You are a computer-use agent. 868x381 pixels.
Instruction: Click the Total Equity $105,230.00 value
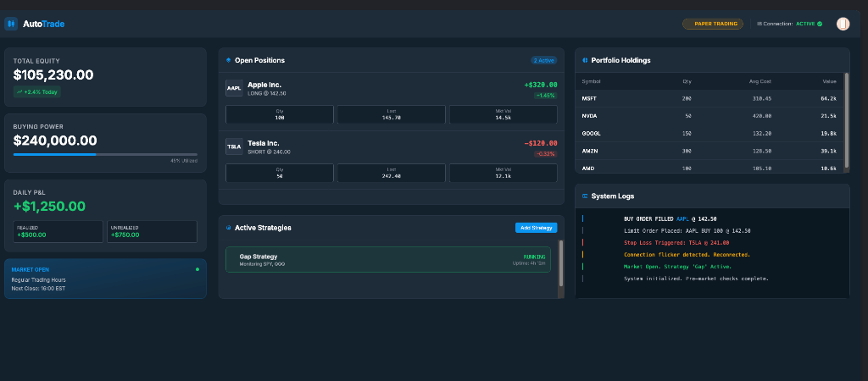pos(53,75)
